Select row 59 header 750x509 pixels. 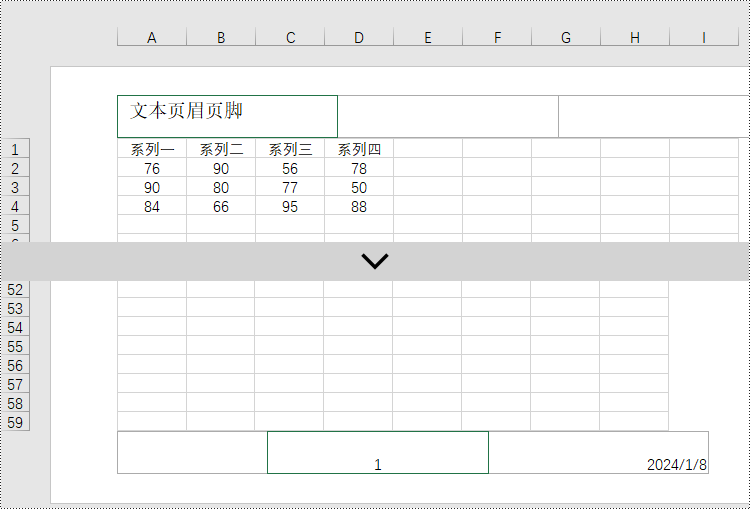point(15,422)
